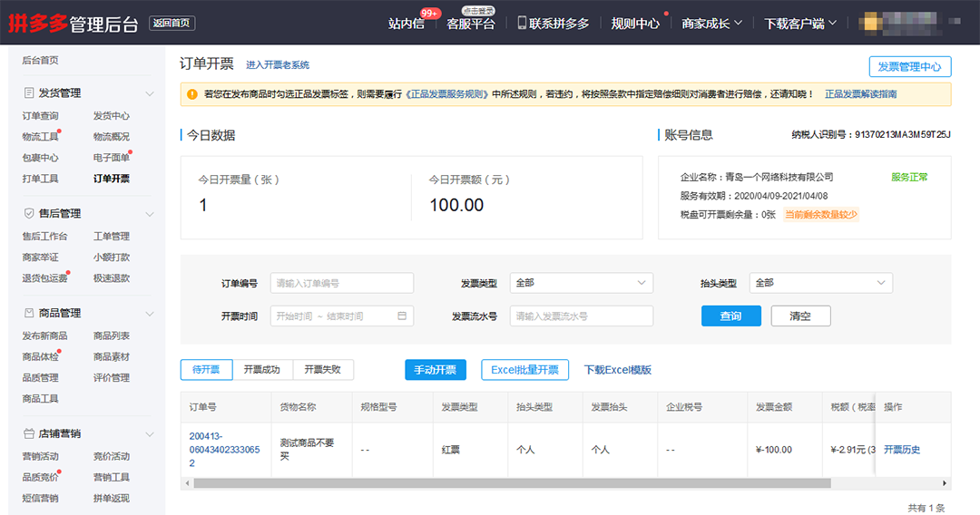Open 退货包运费 in sidebar

44,278
